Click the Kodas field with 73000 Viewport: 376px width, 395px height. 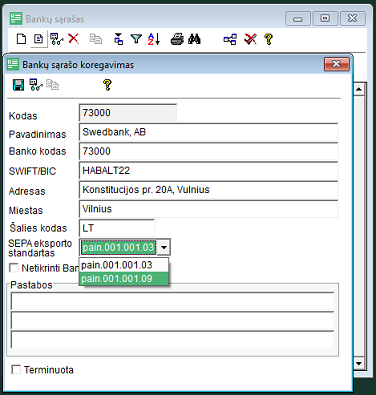pyautogui.click(x=128, y=113)
